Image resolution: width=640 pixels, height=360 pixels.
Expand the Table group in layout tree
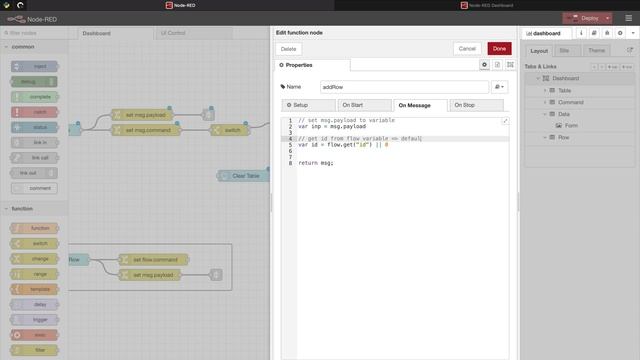pos(545,90)
